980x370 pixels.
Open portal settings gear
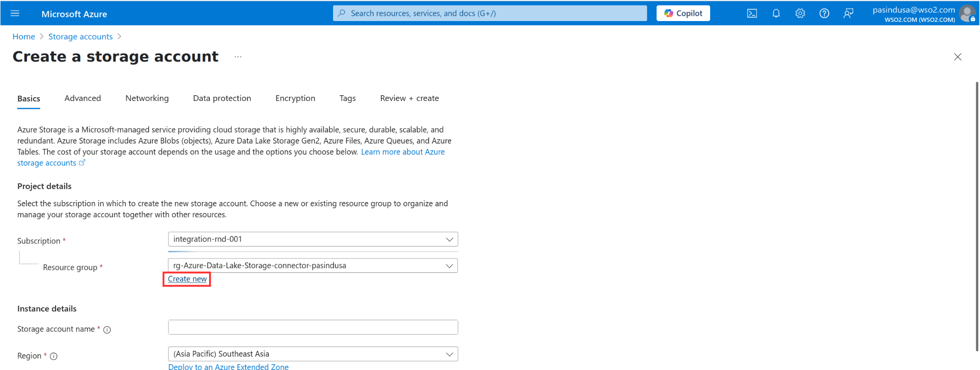click(x=800, y=13)
